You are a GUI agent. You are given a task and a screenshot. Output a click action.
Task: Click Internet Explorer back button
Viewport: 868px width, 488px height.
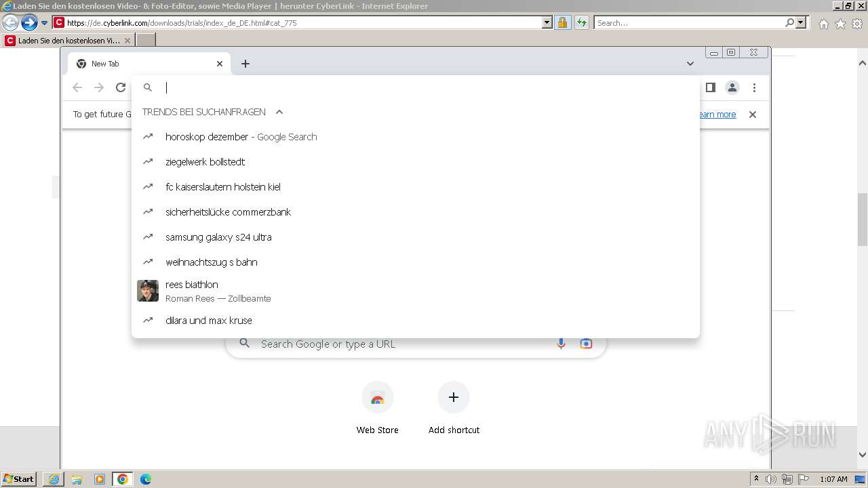(x=10, y=22)
